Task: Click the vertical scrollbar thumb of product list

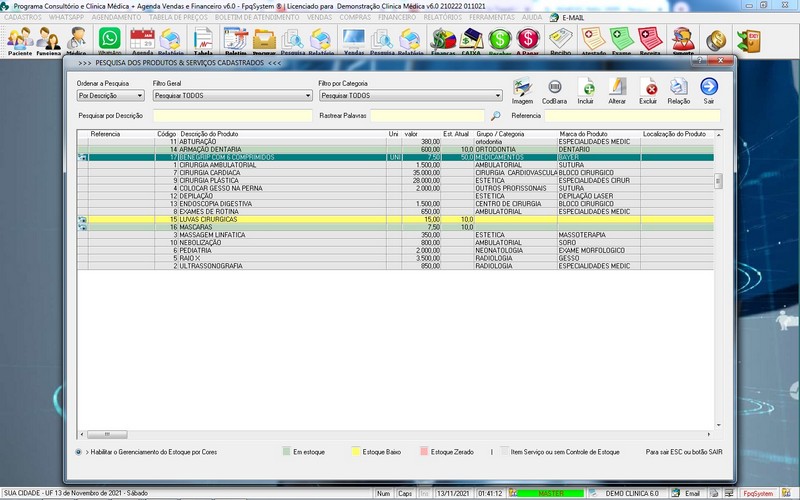Action: (718, 181)
